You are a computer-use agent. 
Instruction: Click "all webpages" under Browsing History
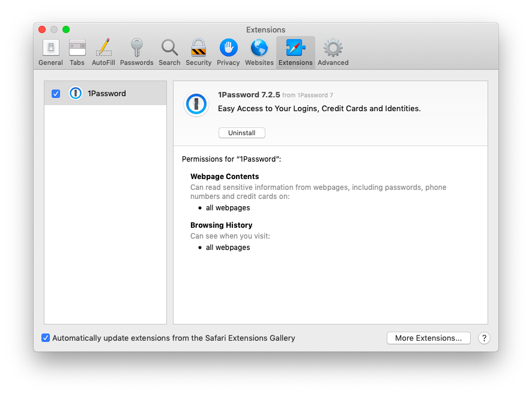(x=228, y=248)
